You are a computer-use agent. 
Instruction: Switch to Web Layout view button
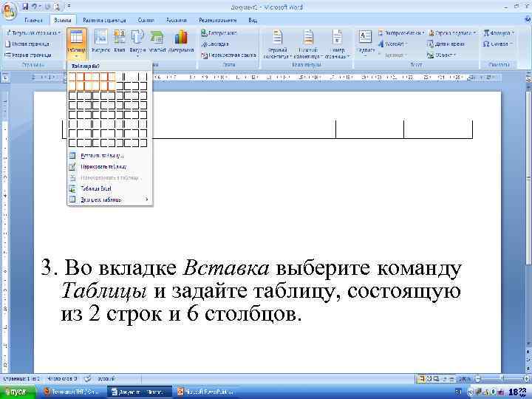click(x=436, y=378)
